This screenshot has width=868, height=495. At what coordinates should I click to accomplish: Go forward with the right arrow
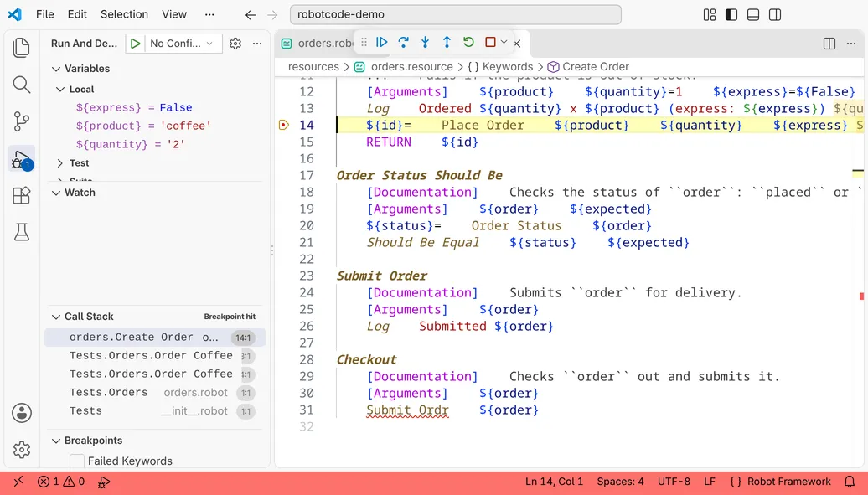point(271,15)
